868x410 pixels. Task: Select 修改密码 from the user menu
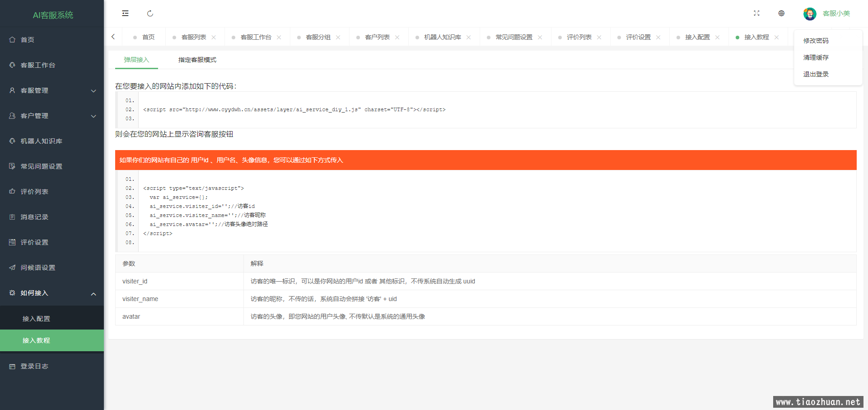[816, 41]
